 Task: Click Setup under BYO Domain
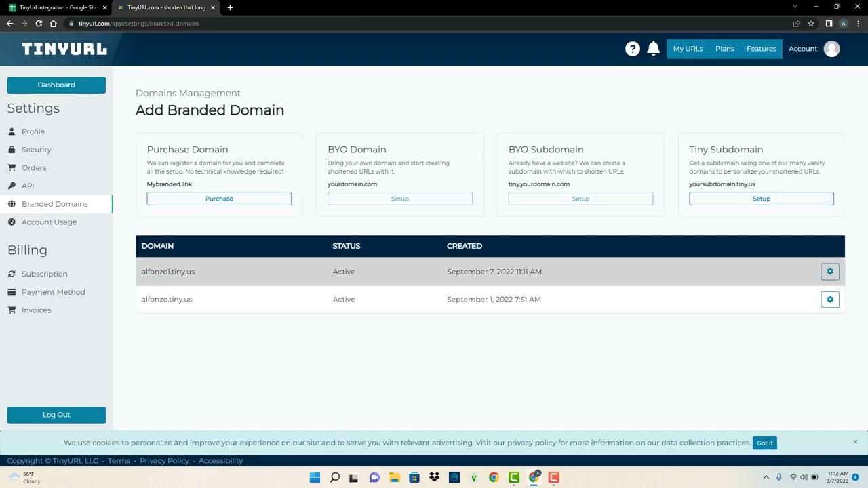pos(400,199)
